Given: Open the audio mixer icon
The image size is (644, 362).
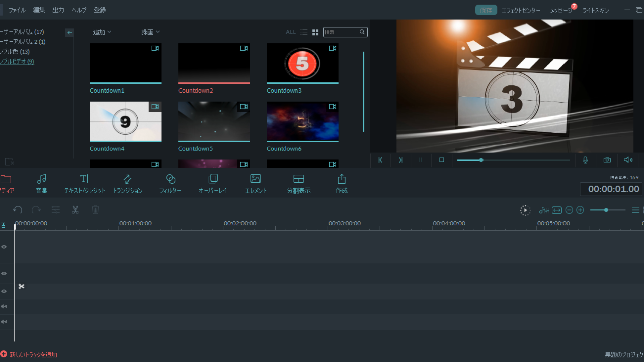Looking at the screenshot, I should (x=544, y=210).
